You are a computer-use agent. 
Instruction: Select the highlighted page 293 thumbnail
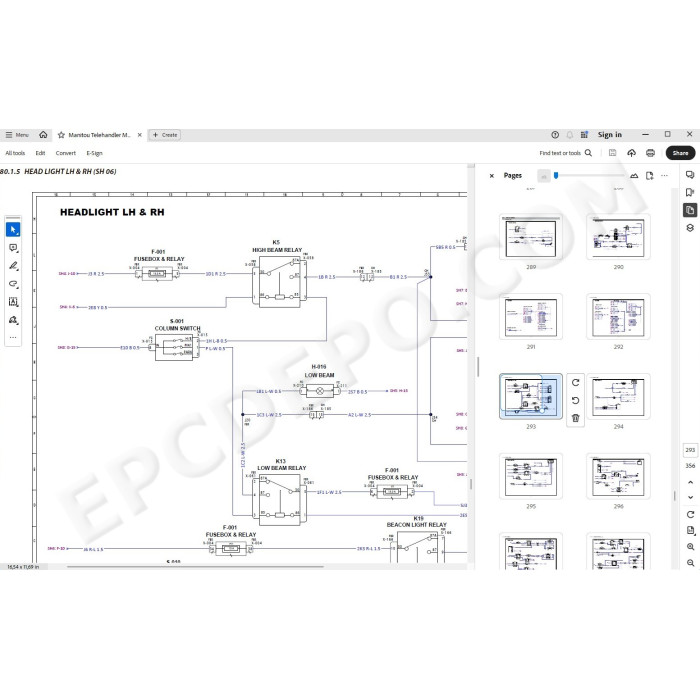(x=531, y=397)
